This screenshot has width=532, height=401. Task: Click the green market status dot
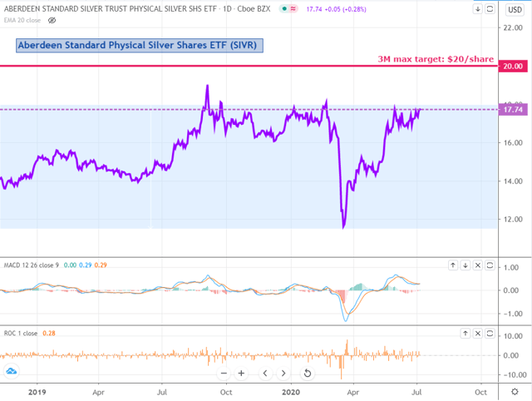(x=284, y=9)
